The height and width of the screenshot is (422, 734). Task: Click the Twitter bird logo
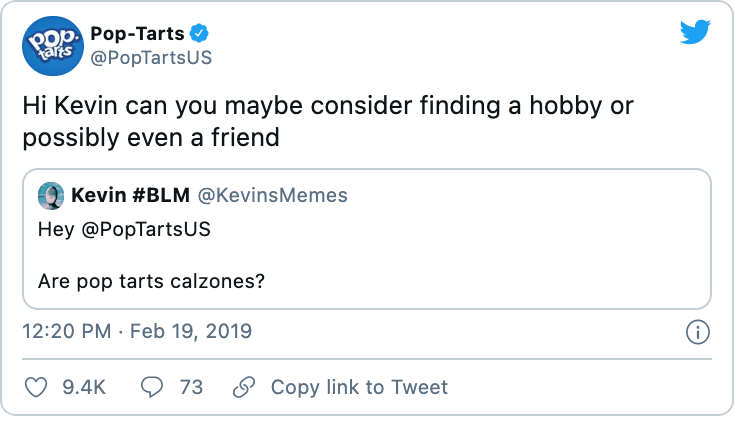(695, 33)
